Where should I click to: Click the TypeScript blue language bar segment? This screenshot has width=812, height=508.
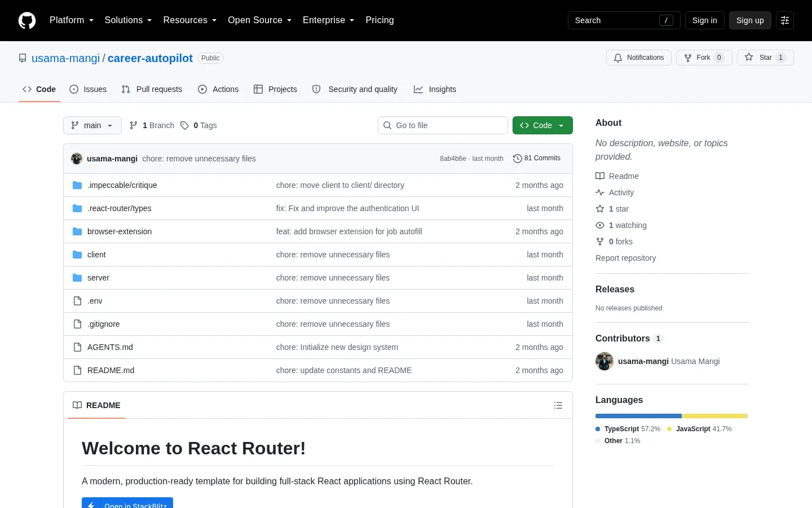point(638,416)
